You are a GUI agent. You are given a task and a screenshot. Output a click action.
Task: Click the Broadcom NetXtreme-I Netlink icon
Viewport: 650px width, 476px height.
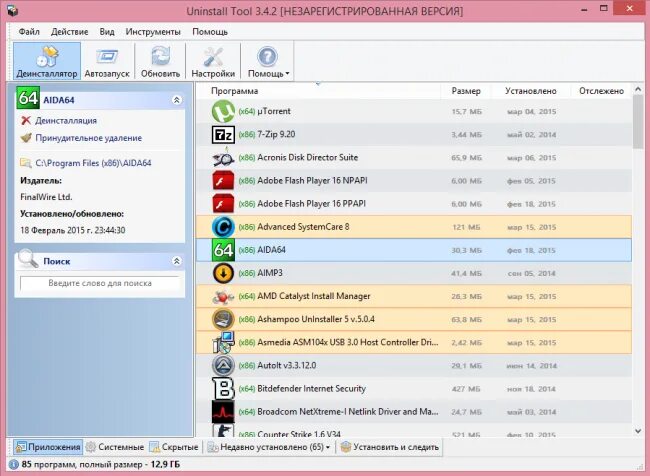click(x=223, y=412)
